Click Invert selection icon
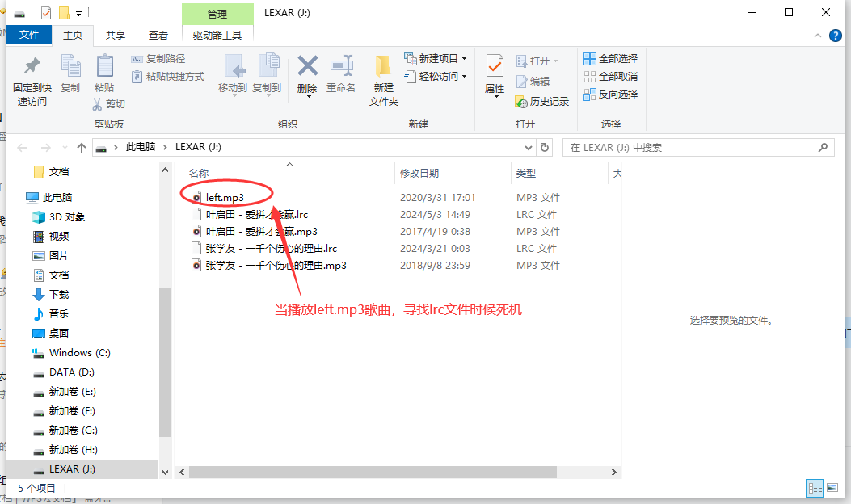Image resolution: width=851 pixels, height=504 pixels. 590,94
